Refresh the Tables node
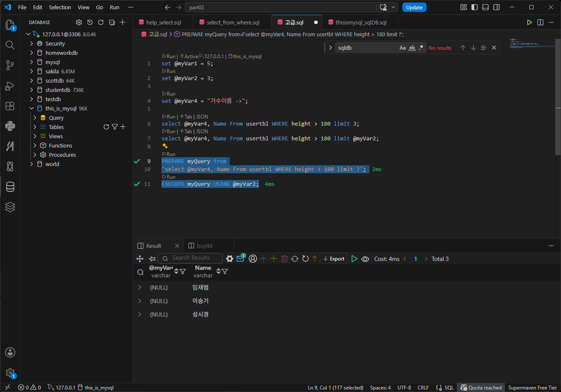 coord(106,127)
